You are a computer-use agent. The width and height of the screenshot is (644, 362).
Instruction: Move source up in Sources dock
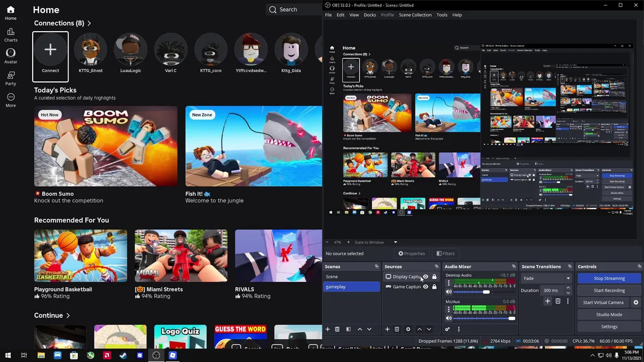click(420, 329)
